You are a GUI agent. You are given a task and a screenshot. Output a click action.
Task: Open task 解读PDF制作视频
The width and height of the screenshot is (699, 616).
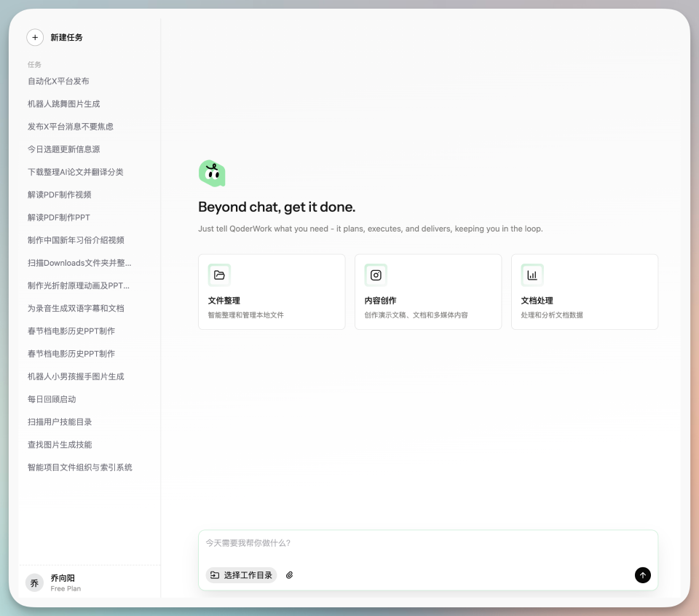point(59,195)
